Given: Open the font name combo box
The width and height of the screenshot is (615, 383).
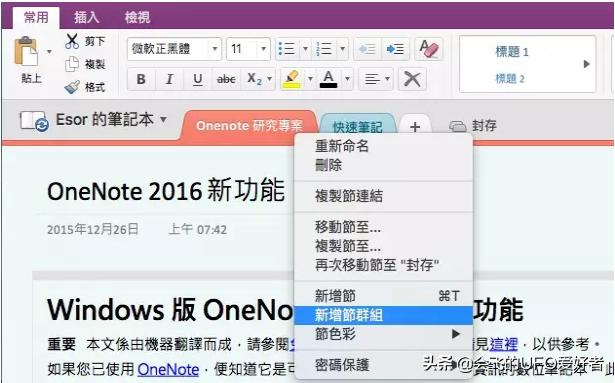Looking at the screenshot, I should tap(175, 49).
